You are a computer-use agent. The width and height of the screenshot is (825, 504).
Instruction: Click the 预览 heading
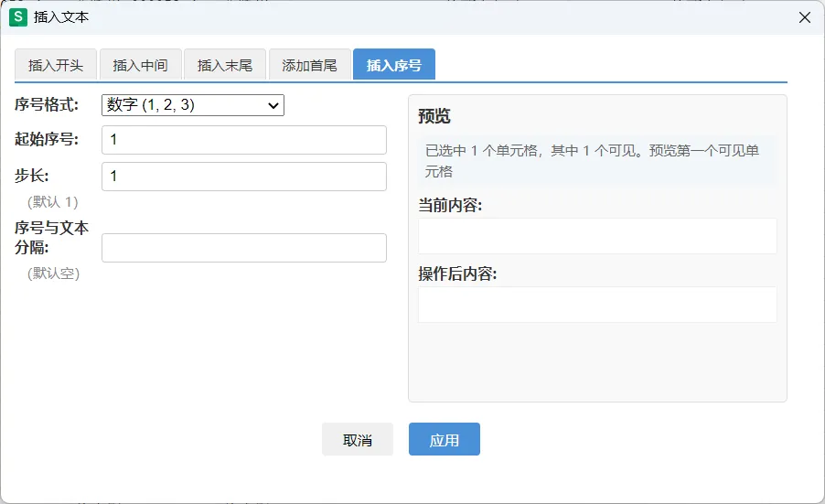(434, 116)
